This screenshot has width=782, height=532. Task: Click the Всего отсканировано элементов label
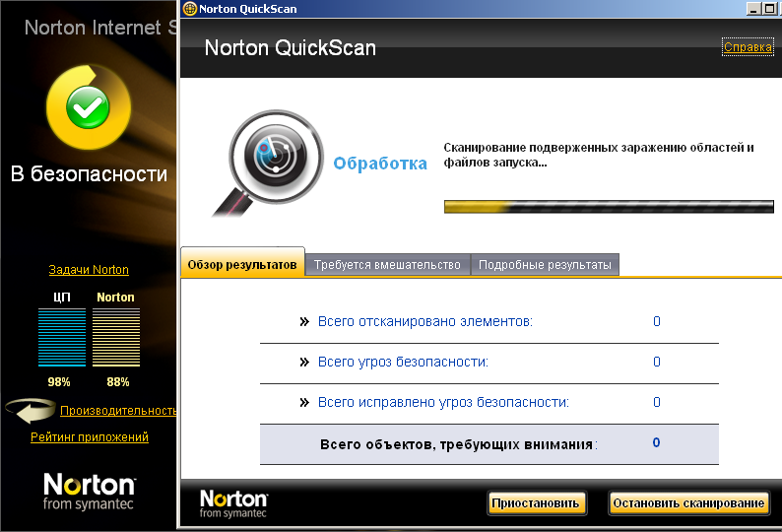coord(425,322)
